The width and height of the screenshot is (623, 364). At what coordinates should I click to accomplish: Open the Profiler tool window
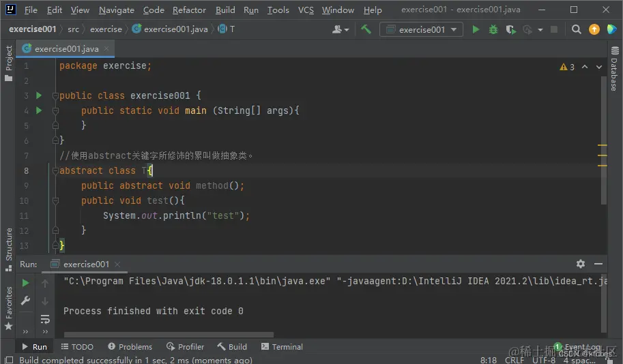click(x=185, y=346)
